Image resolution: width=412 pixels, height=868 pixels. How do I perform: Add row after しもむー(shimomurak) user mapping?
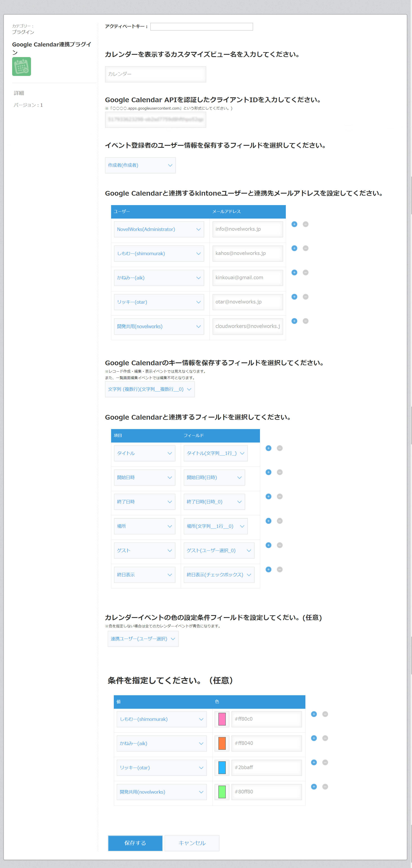[294, 248]
